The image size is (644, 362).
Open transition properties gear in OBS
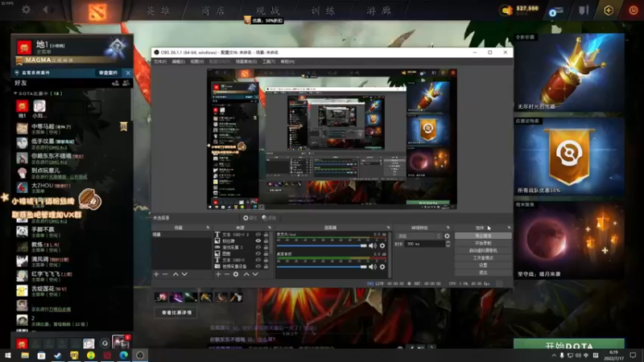447,236
